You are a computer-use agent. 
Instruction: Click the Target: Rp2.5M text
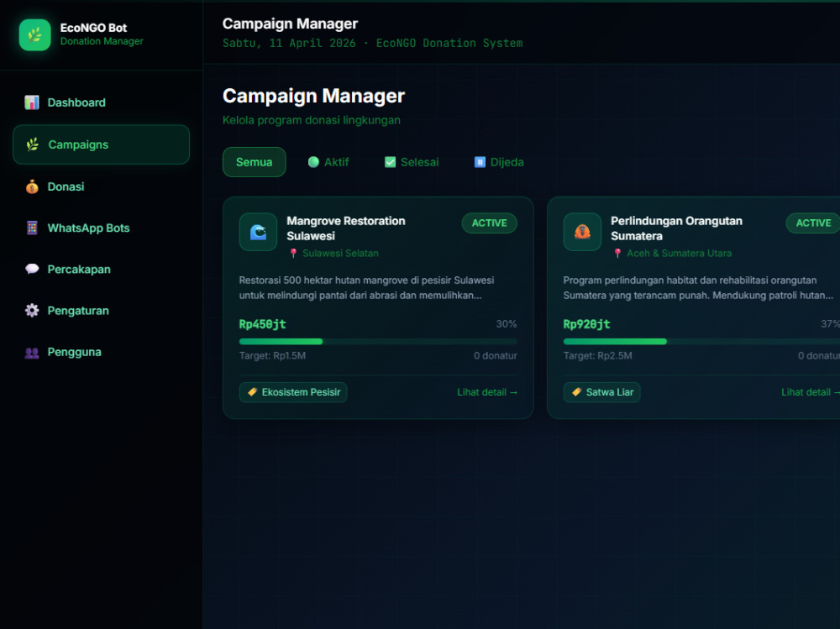click(598, 356)
